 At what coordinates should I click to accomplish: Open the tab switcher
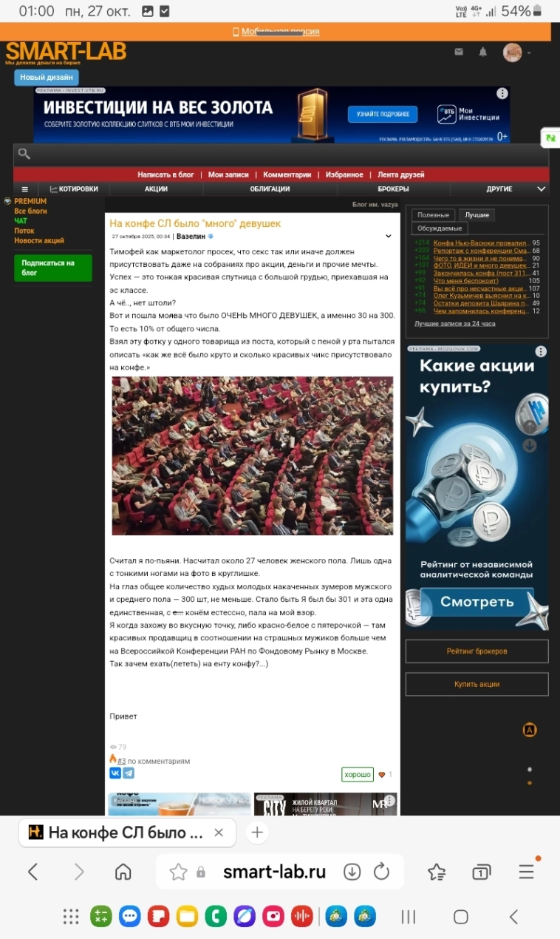click(481, 872)
